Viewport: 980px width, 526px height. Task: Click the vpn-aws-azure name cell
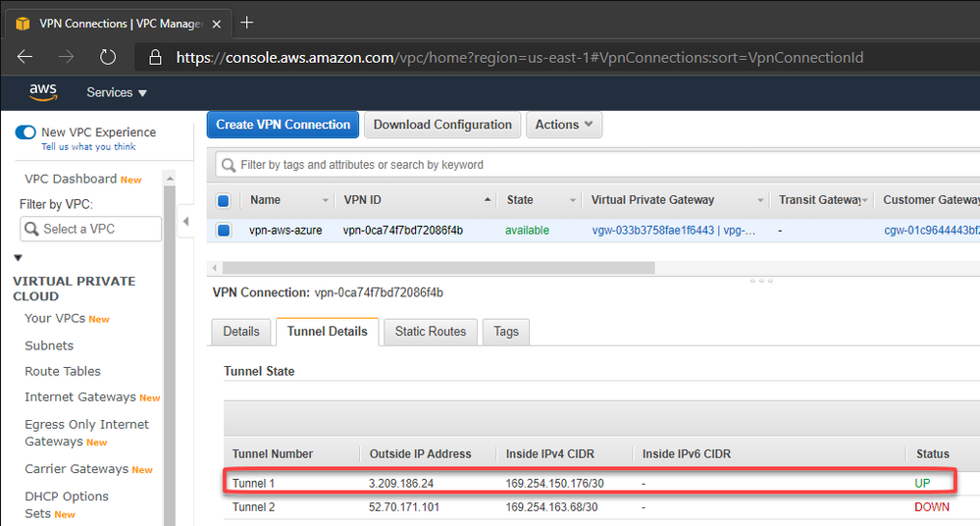point(285,231)
